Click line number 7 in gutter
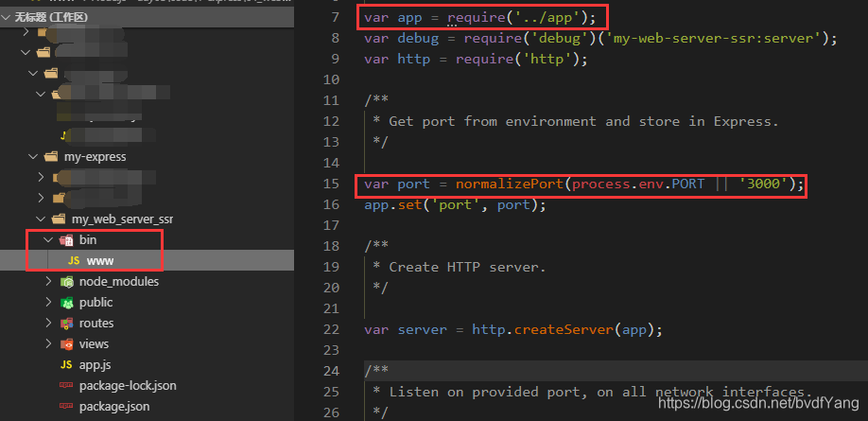Image resolution: width=868 pixels, height=421 pixels. [x=334, y=18]
